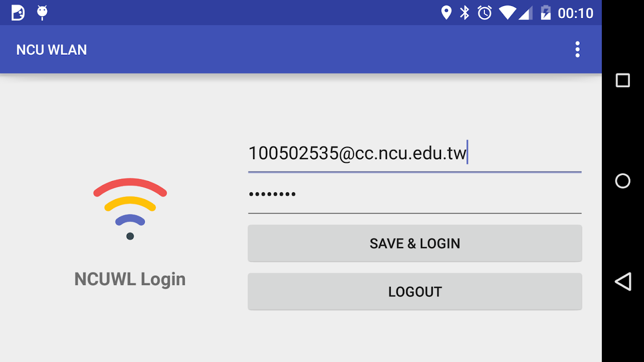Tap the cellular signal strength icon

525,13
